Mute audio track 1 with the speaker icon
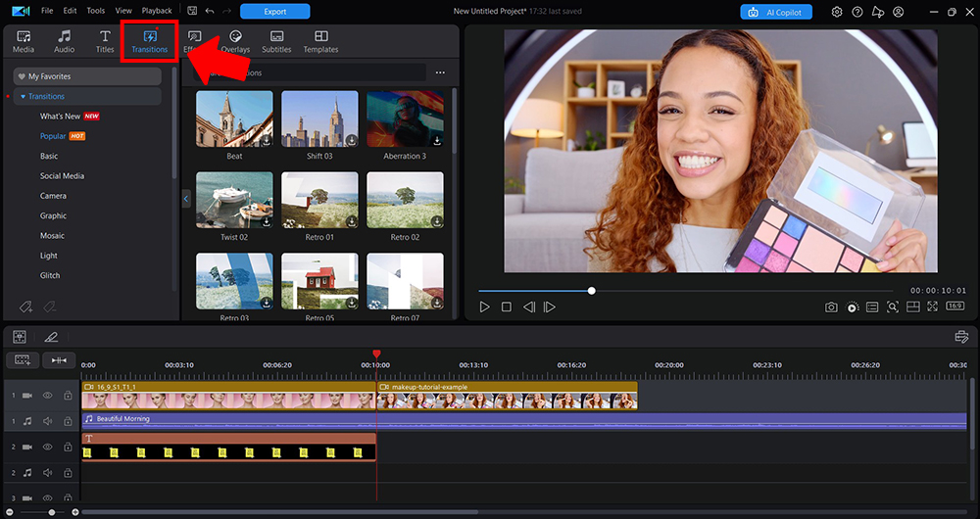Viewport: 980px width, 519px height. [47, 421]
